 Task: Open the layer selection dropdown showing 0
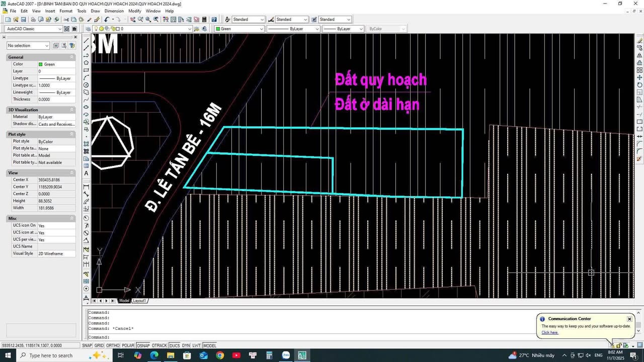click(x=190, y=29)
